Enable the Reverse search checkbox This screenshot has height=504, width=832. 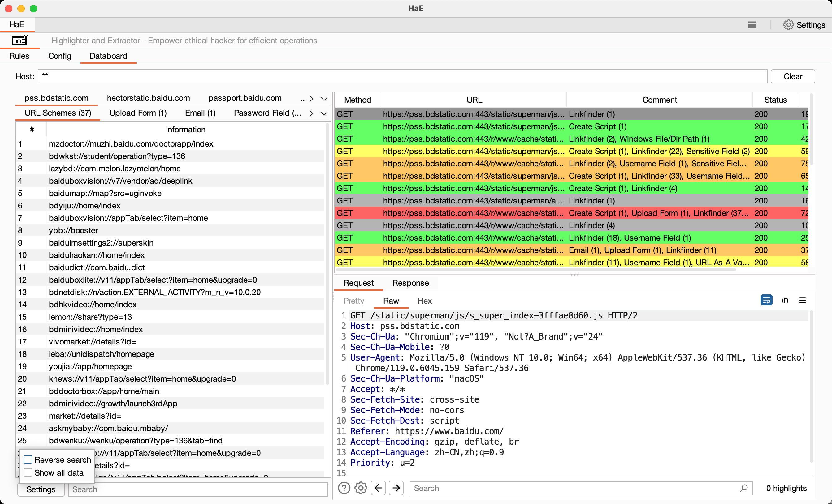28,459
